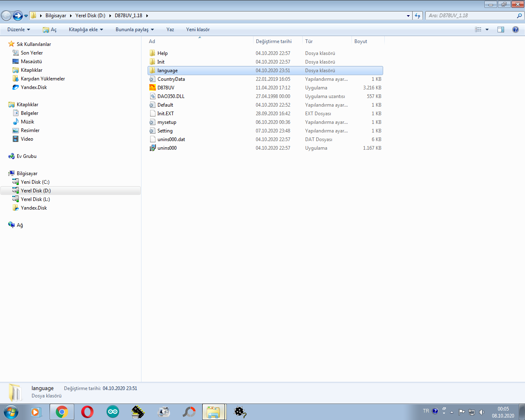Open Bununla paylaş dropdown

tap(135, 30)
